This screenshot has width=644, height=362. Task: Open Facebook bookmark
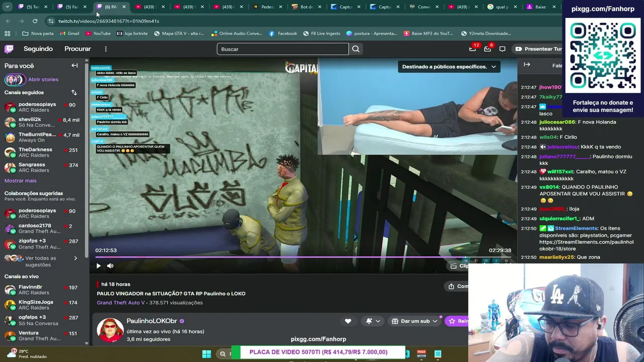(283, 34)
